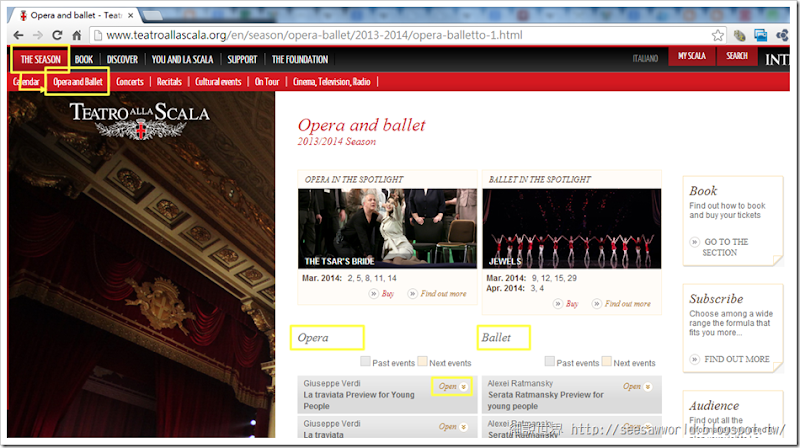The width and height of the screenshot is (800, 448).
Task: Open The Tsar's Bride spotlight image
Action: point(387,229)
